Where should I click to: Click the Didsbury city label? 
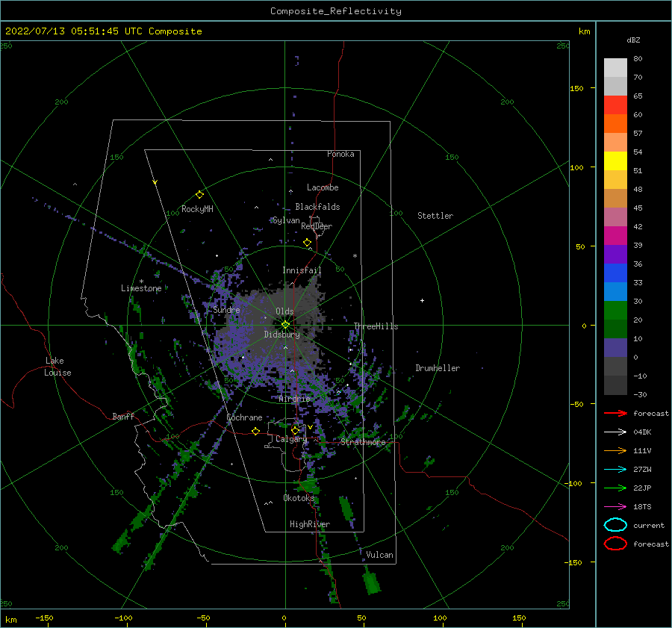(281, 335)
